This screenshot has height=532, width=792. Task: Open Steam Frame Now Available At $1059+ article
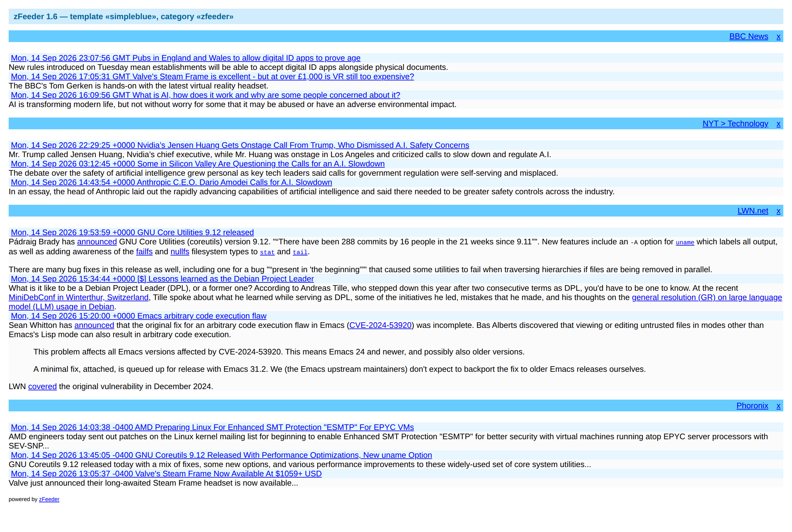tap(166, 474)
